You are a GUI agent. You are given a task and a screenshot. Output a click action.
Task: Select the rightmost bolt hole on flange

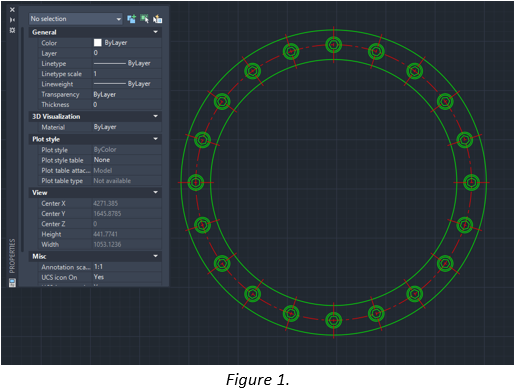click(472, 182)
